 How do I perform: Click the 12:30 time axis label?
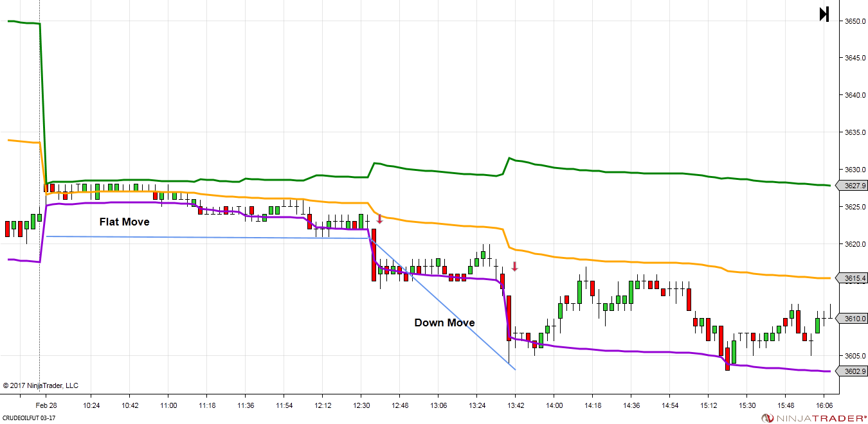click(361, 405)
